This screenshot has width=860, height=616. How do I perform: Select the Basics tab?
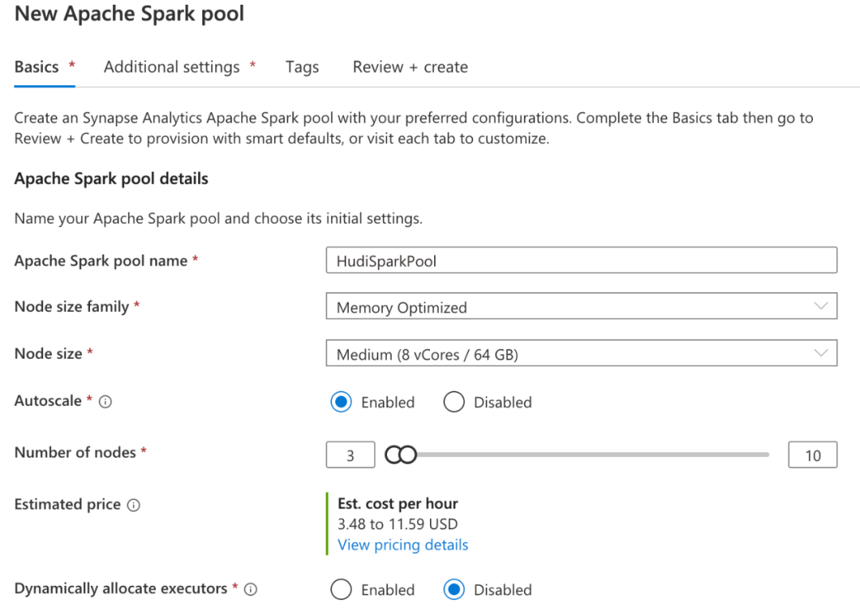click(37, 67)
